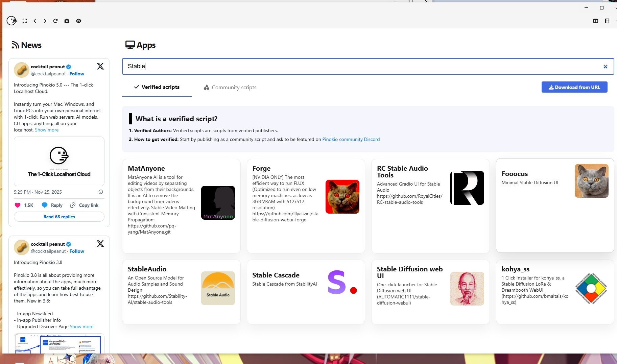The height and width of the screenshot is (364, 617).
Task: Click the camera screenshot icon
Action: pos(67,21)
